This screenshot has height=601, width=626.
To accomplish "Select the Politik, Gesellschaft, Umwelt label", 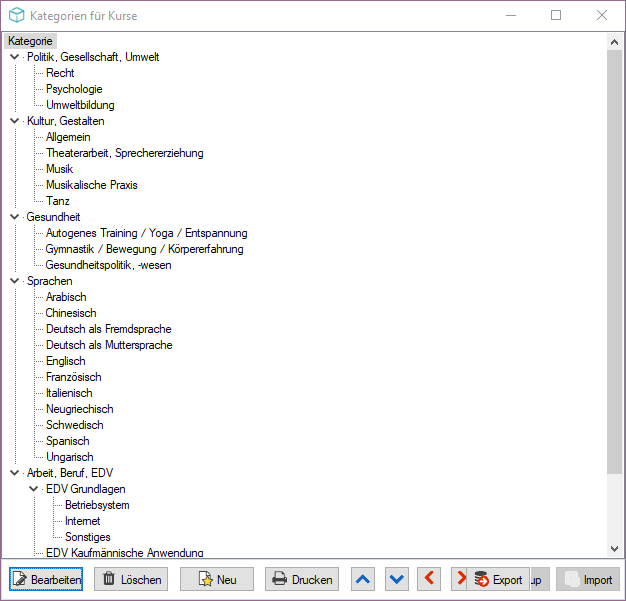I will (x=93, y=57).
